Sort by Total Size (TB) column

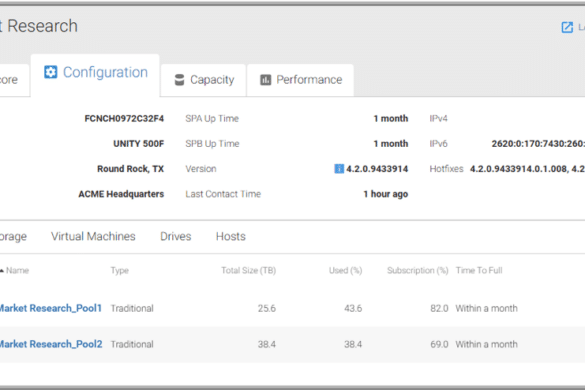pos(248,271)
